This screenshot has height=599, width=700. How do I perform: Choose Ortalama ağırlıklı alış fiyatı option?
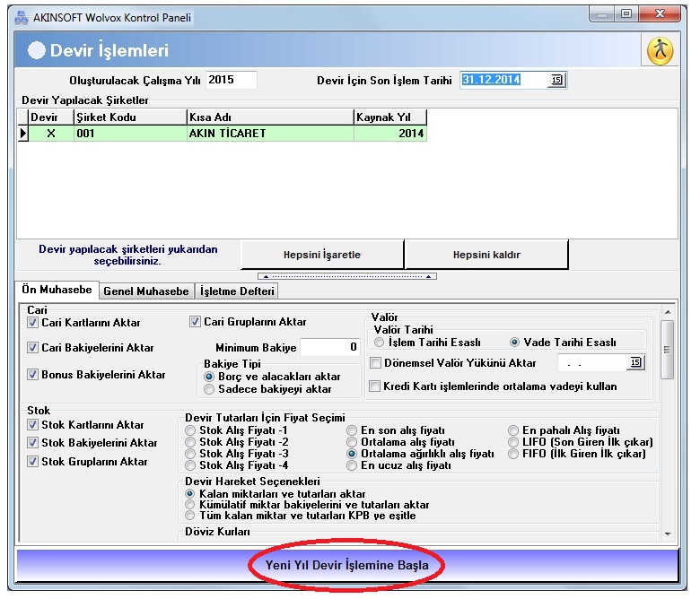click(x=352, y=454)
